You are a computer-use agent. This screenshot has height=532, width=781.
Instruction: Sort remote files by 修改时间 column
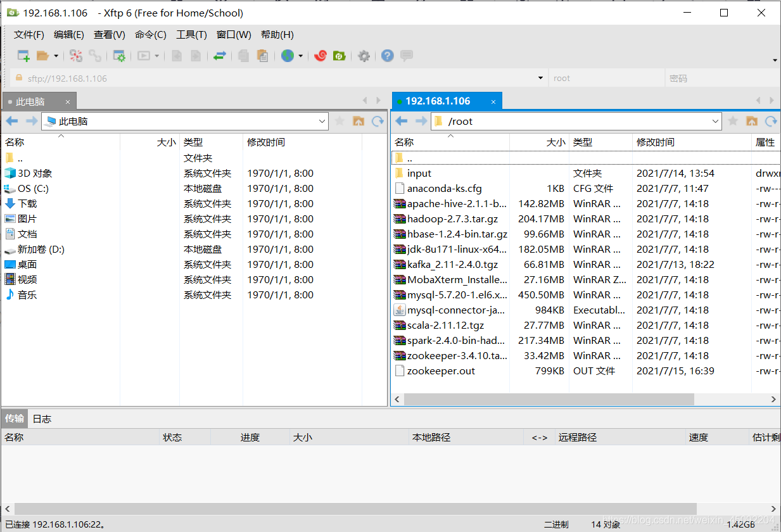point(692,142)
